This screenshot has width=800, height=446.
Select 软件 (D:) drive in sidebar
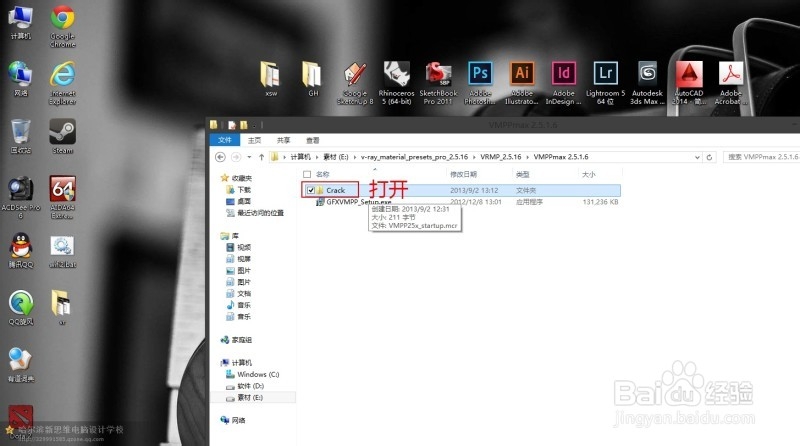245,386
